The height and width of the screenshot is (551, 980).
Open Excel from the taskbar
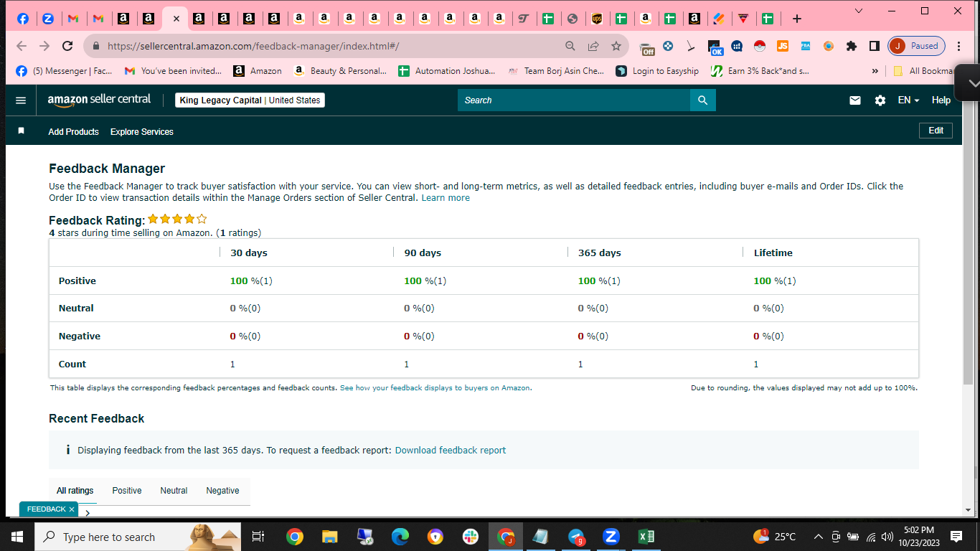point(646,537)
